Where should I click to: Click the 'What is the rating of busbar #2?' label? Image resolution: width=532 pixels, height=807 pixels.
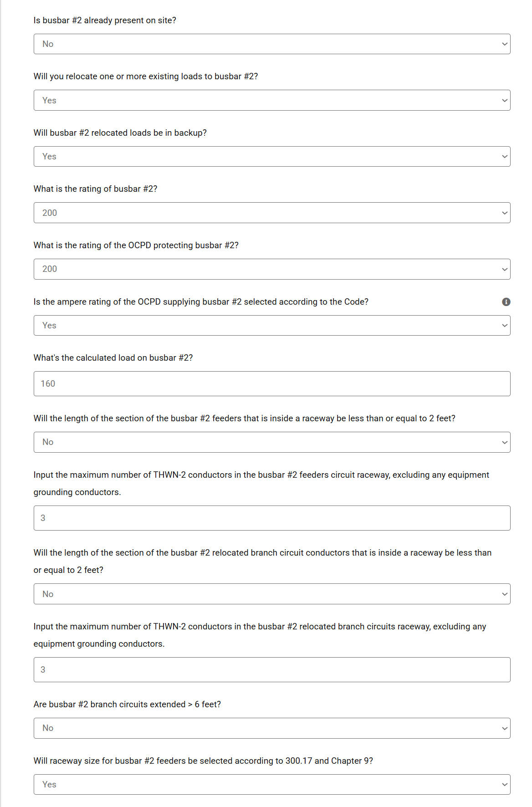click(95, 189)
